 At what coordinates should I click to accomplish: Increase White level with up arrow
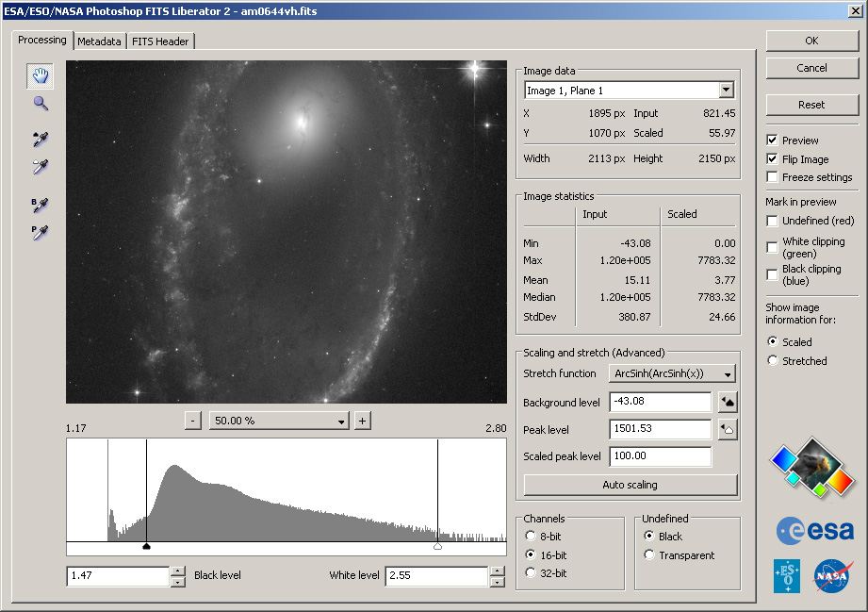497,571
